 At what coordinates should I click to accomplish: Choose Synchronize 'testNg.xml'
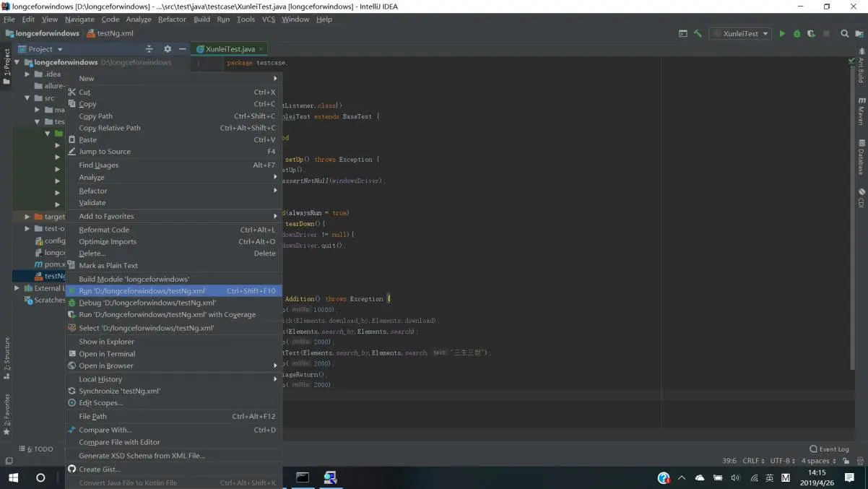[173, 391]
